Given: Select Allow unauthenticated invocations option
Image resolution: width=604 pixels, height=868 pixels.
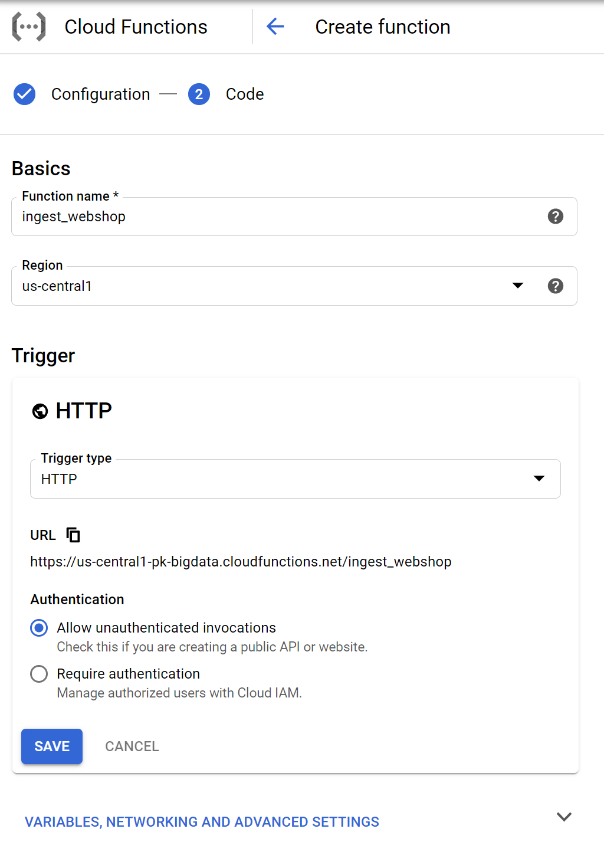Looking at the screenshot, I should click(x=39, y=628).
